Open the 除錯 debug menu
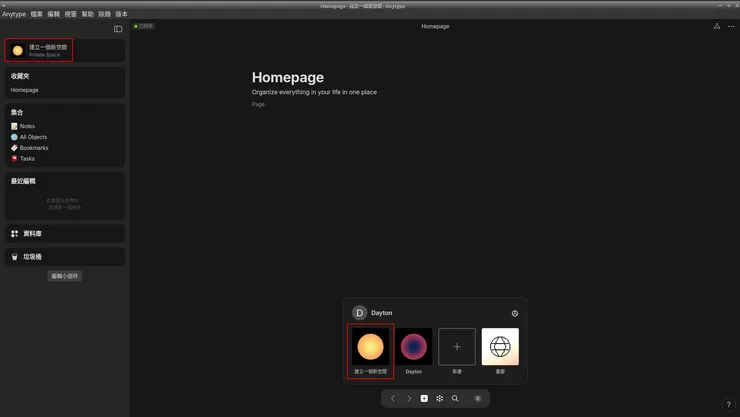Viewport: 740px width, 417px height. click(105, 14)
